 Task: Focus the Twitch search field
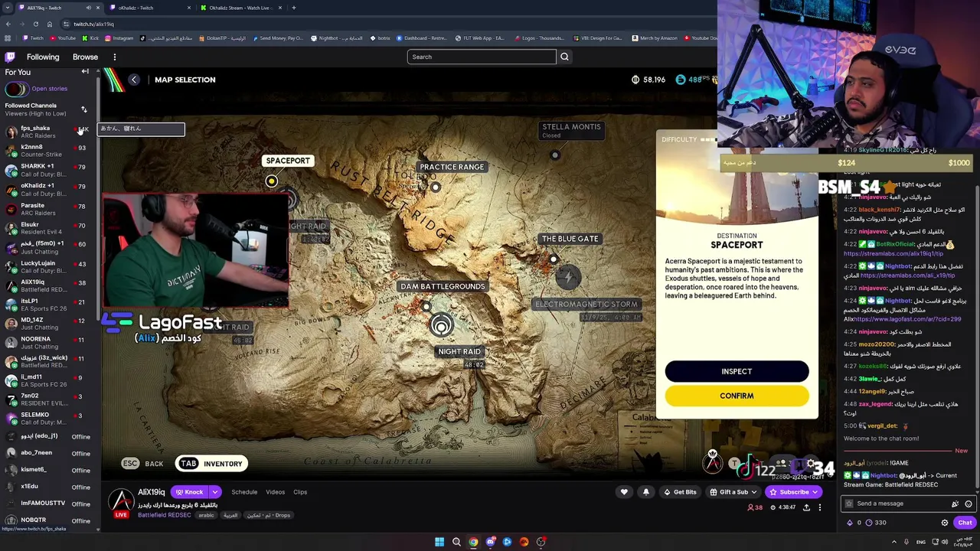pos(482,57)
